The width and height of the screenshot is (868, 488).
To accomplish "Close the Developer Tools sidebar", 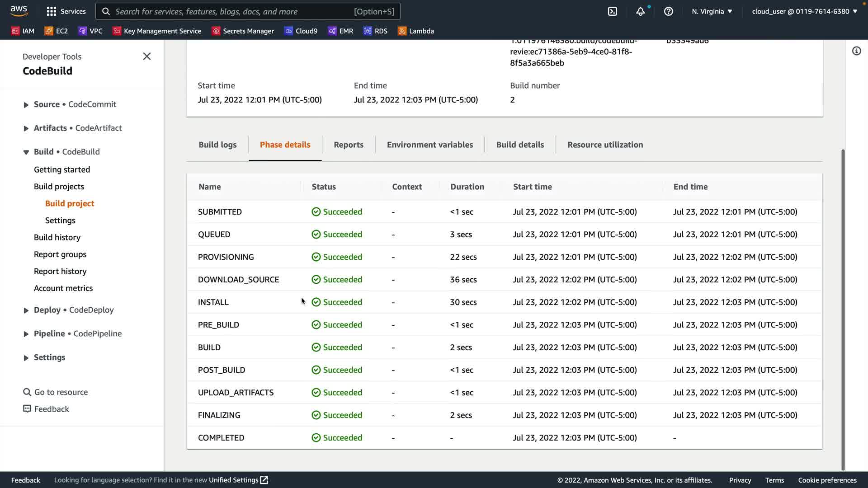I will (x=146, y=56).
